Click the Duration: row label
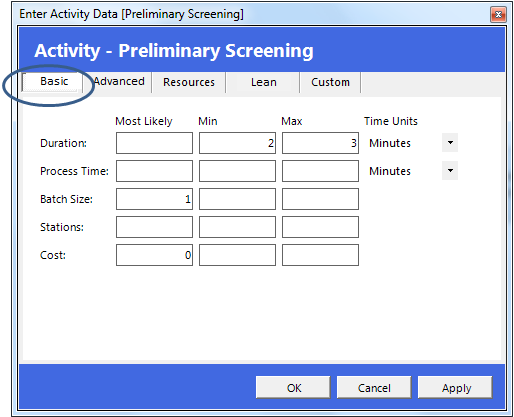Screen dimensions: 514x417 pyautogui.click(x=63, y=143)
